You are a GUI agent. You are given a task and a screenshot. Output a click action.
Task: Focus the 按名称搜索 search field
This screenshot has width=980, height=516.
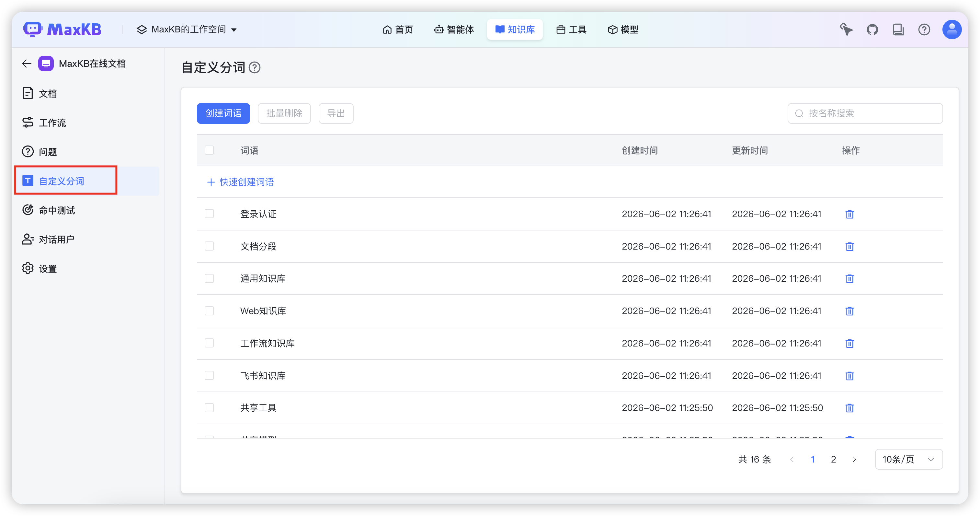865,113
